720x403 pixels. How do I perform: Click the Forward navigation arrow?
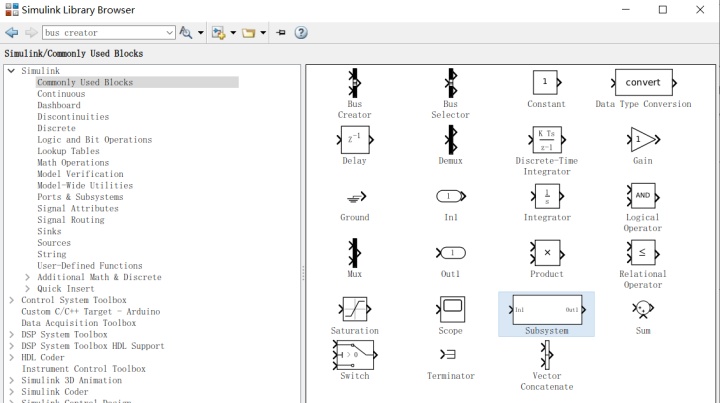pyautogui.click(x=31, y=33)
